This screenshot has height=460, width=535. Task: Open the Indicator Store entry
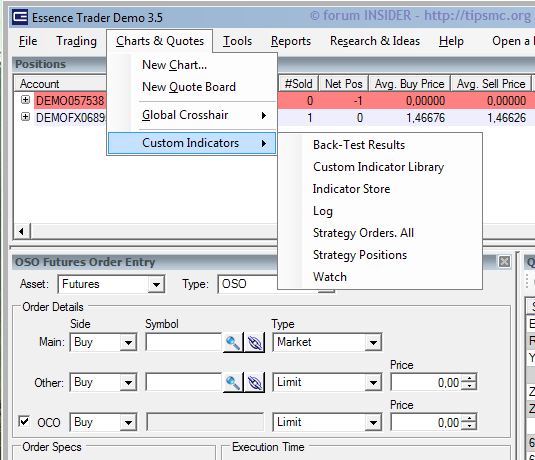(380, 189)
